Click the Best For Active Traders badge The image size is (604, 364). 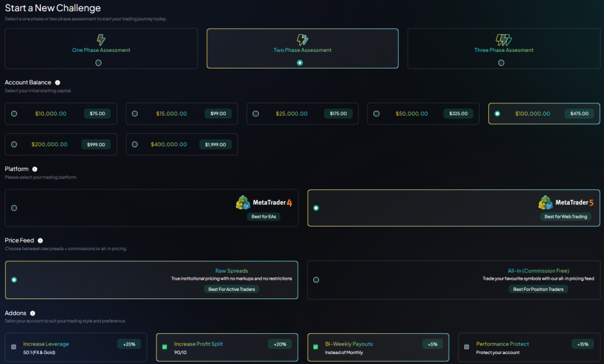pos(232,289)
